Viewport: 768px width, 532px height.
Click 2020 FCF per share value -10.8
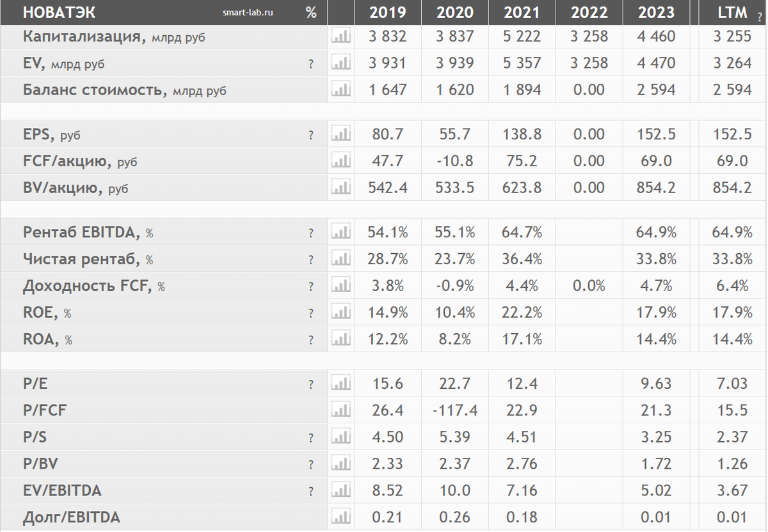click(x=455, y=161)
